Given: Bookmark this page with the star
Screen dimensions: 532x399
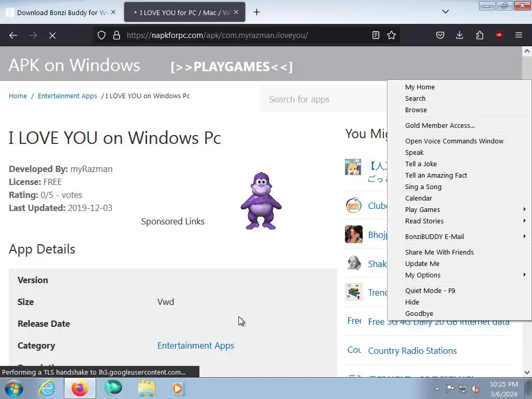Looking at the screenshot, I should click(391, 35).
